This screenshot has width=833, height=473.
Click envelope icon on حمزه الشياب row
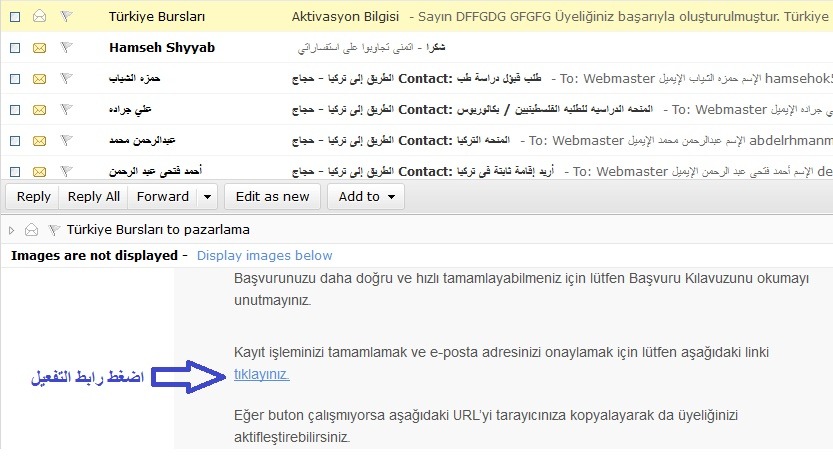click(39, 79)
